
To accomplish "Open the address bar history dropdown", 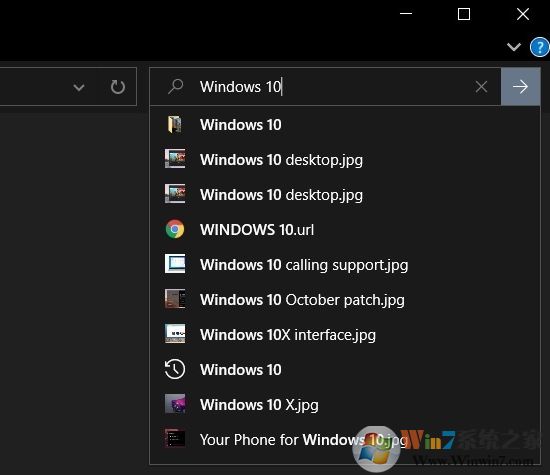I will click(x=79, y=87).
